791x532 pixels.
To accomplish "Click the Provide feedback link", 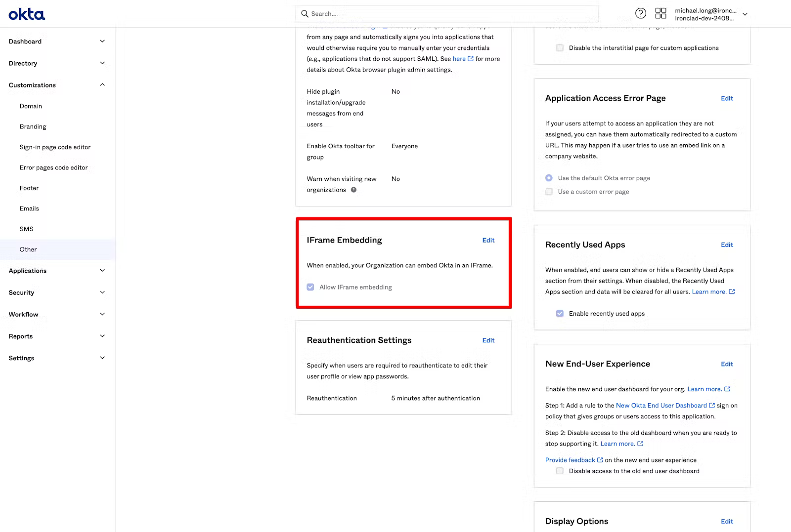I will click(x=570, y=460).
